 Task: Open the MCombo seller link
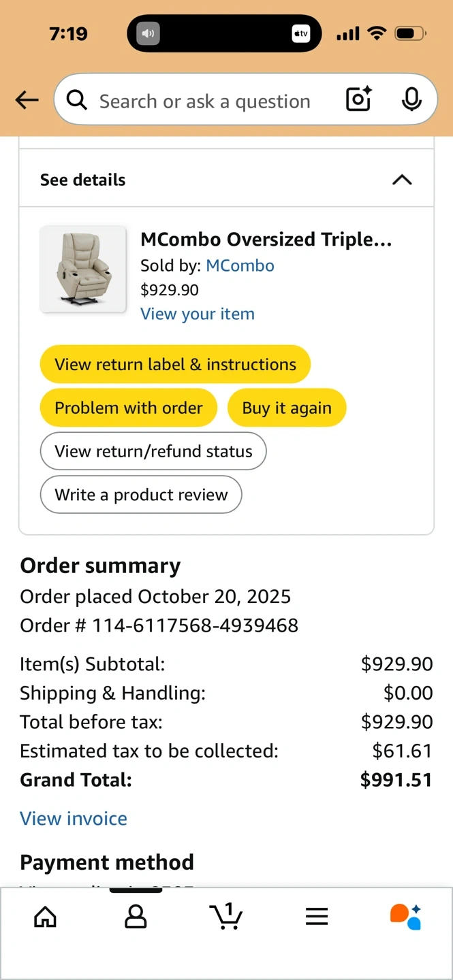pyautogui.click(x=240, y=265)
